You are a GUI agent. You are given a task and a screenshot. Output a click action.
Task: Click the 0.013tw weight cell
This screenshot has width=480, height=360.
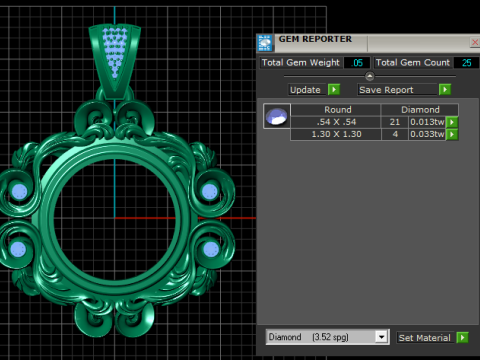pos(427,122)
